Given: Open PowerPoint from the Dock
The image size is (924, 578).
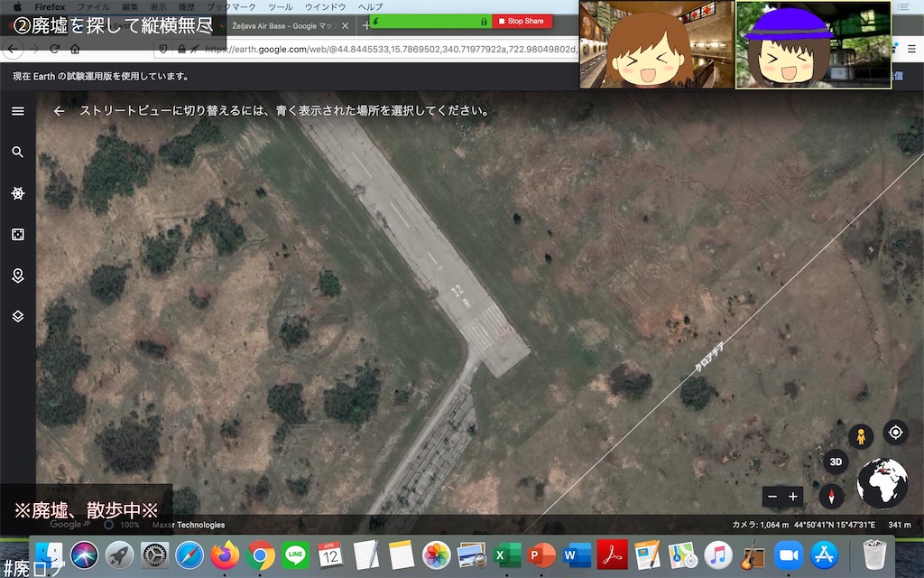Looking at the screenshot, I should [541, 555].
